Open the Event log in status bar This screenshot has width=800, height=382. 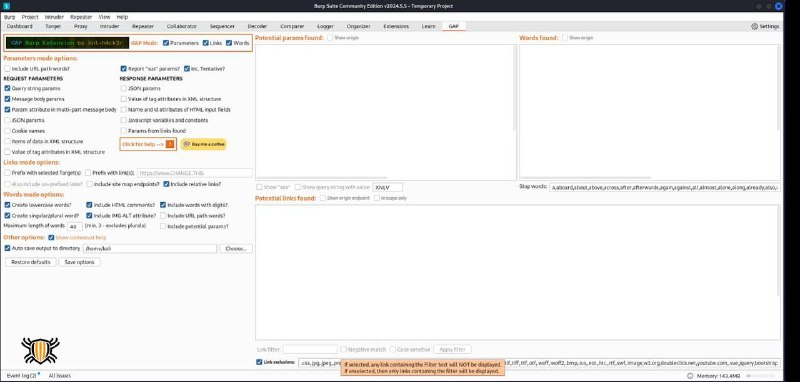click(x=21, y=375)
